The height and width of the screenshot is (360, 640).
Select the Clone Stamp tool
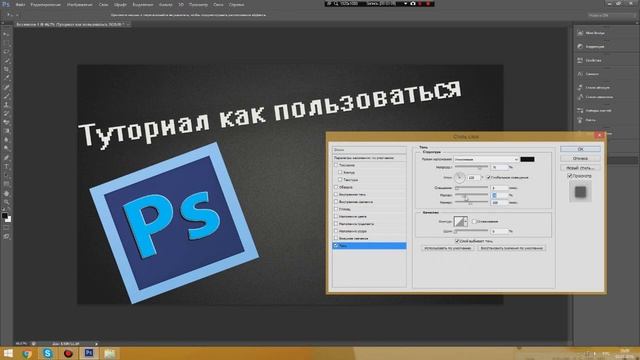6,105
